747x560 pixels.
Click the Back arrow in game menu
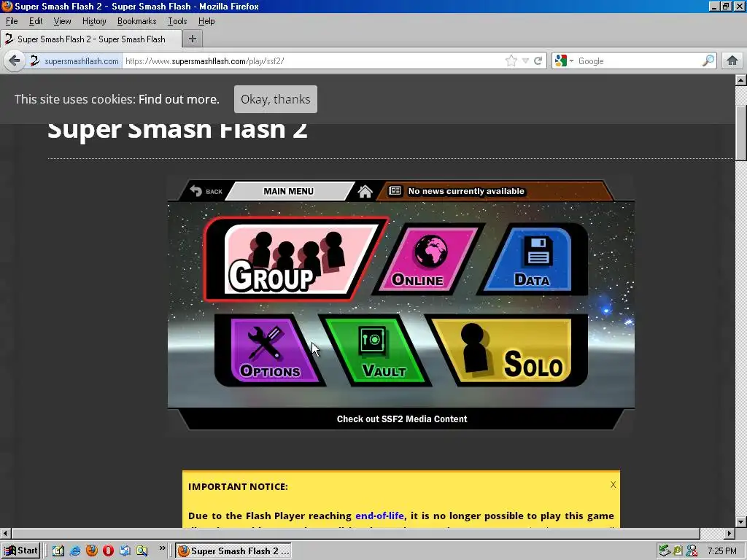pos(206,191)
